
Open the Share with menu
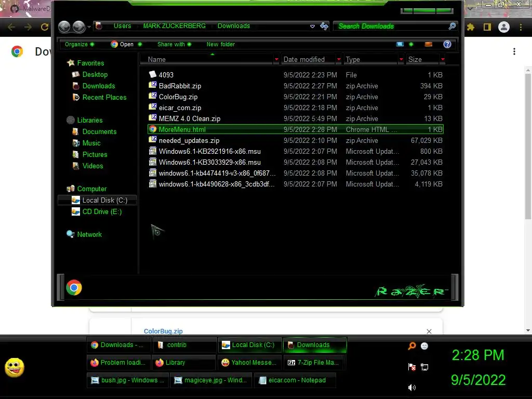[x=174, y=45]
